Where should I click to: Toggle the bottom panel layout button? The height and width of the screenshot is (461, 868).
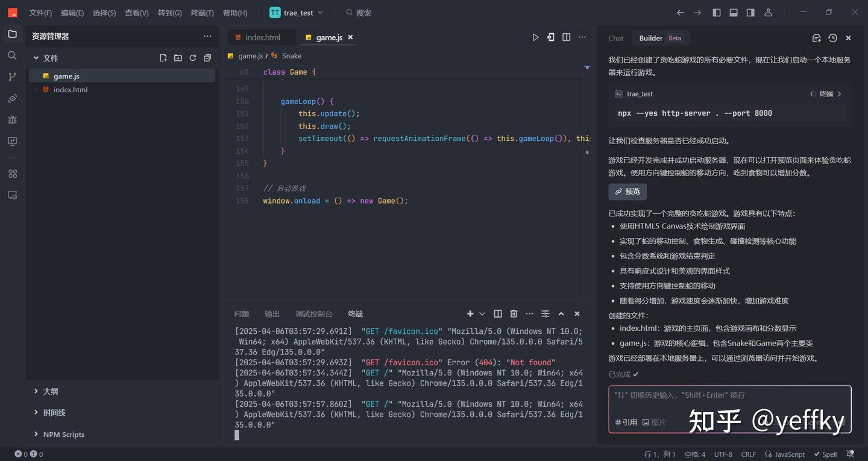point(734,13)
